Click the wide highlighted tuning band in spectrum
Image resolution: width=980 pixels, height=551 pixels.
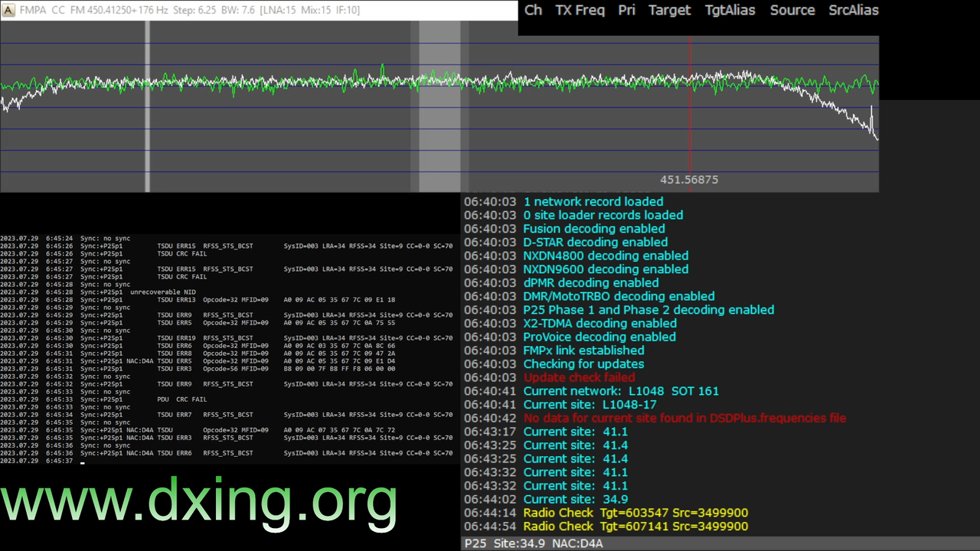[439, 106]
